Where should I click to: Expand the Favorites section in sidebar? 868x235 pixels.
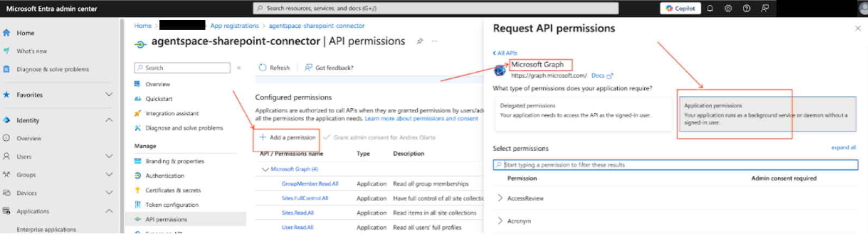109,95
